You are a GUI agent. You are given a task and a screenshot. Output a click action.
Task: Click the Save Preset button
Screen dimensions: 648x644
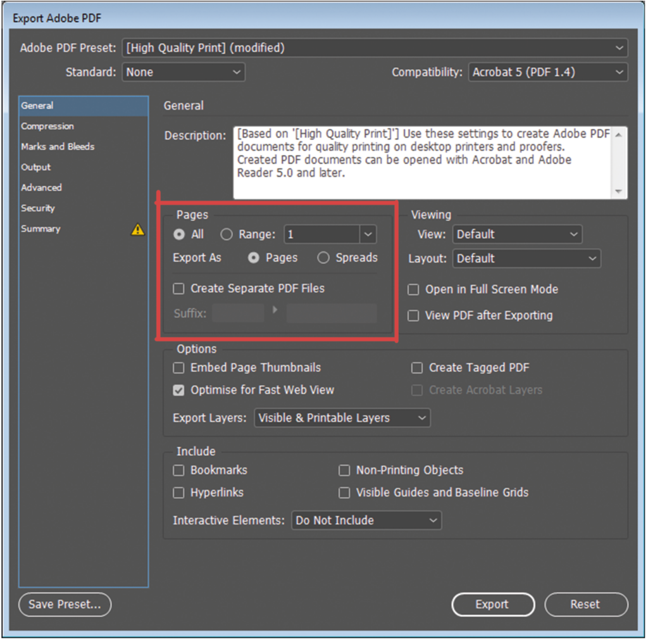click(x=65, y=605)
